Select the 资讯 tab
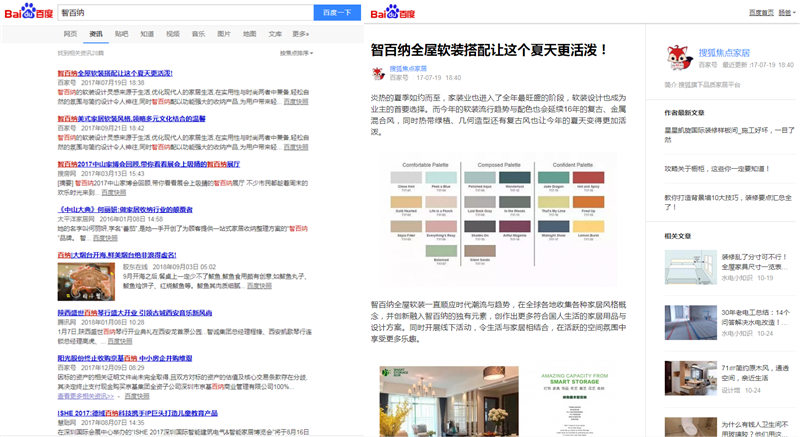The image size is (800, 437). point(96,34)
